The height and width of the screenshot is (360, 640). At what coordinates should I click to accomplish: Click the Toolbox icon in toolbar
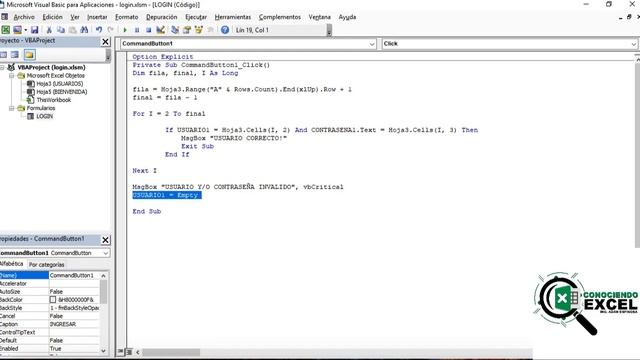[211, 30]
